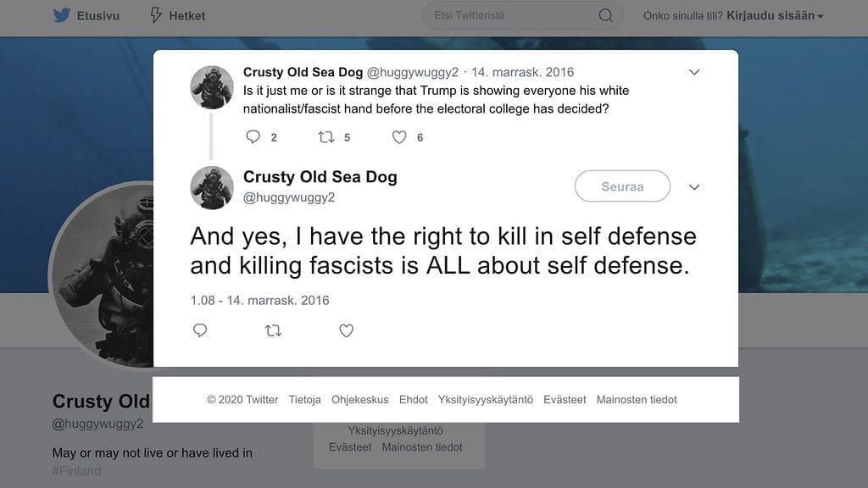This screenshot has width=868, height=488.
Task: Click the Hetket lightning bolt icon
Action: click(x=156, y=15)
